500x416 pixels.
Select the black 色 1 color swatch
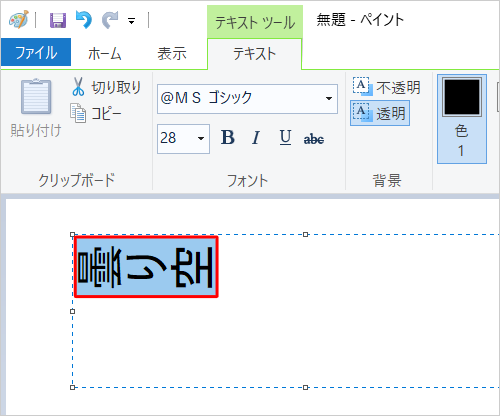(x=462, y=119)
